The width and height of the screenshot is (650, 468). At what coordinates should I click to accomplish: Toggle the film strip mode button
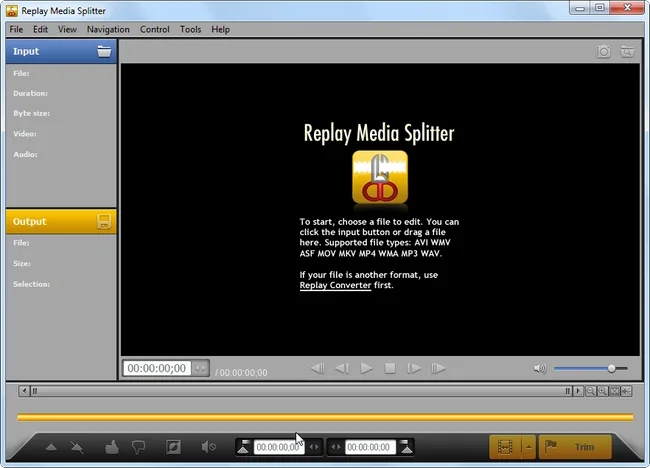pos(505,447)
